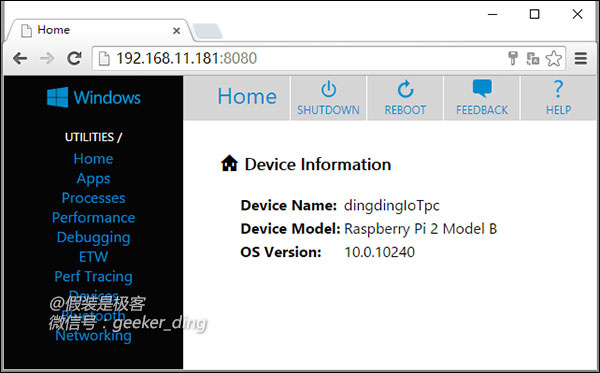The height and width of the screenshot is (373, 600).
Task: Select OS version 10.0.10240 text
Action: click(x=380, y=252)
